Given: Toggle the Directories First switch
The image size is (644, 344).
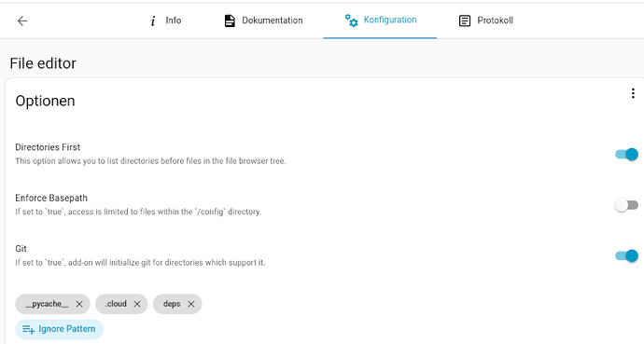Looking at the screenshot, I should [626, 155].
